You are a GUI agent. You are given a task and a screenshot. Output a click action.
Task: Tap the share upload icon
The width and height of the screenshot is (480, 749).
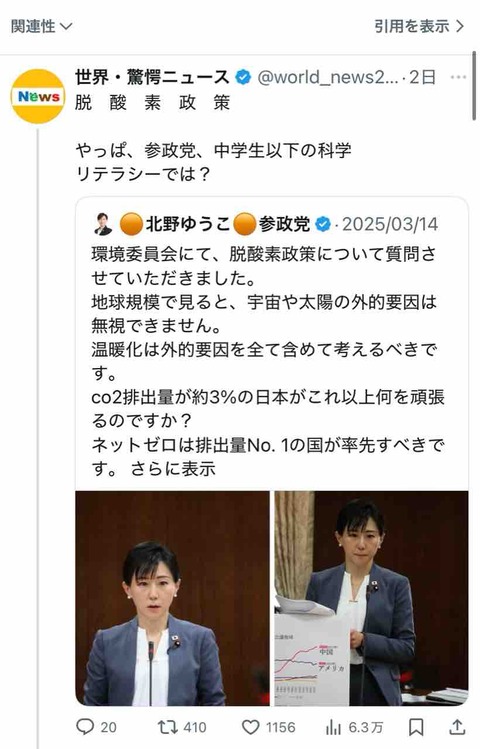[x=457, y=727]
